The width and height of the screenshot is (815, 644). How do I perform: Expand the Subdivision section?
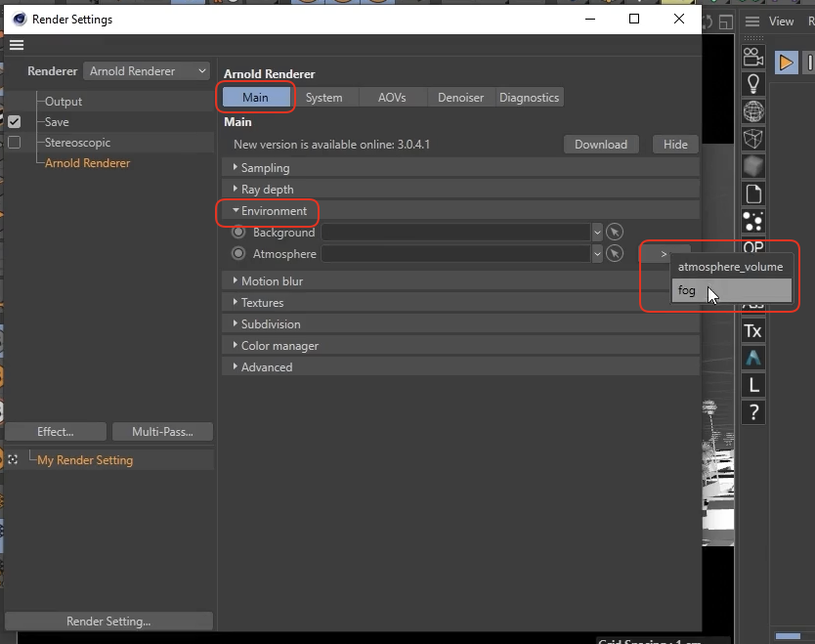(460, 324)
